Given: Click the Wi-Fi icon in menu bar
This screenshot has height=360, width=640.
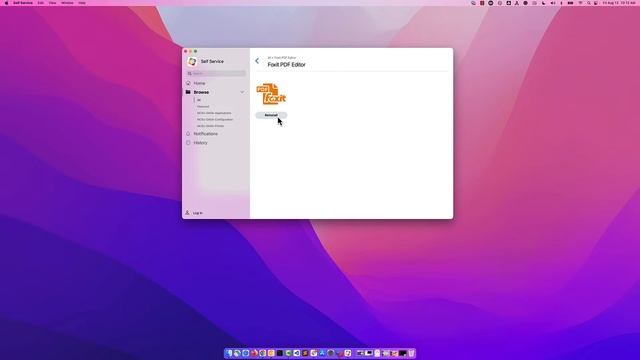Looking at the screenshot, I should [x=580, y=3].
